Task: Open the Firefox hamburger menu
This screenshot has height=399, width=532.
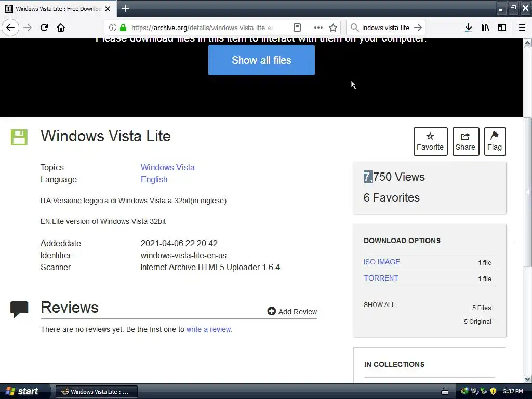Action: click(522, 28)
